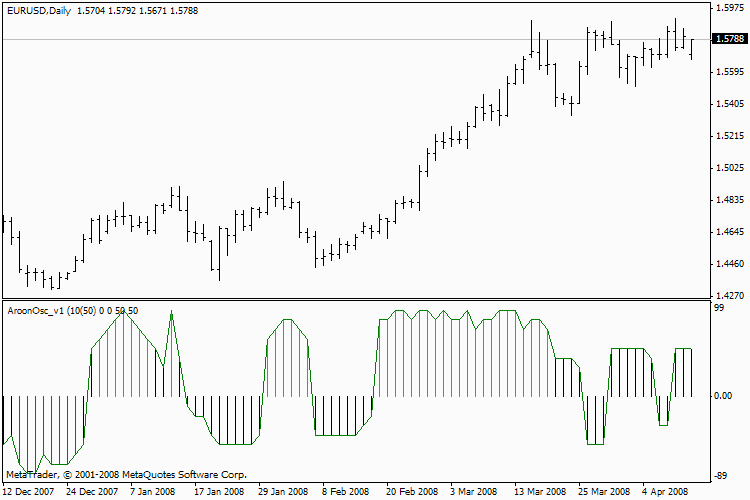This screenshot has height=500, width=750.
Task: Click the 1.5595 price axis label
Action: (730, 72)
